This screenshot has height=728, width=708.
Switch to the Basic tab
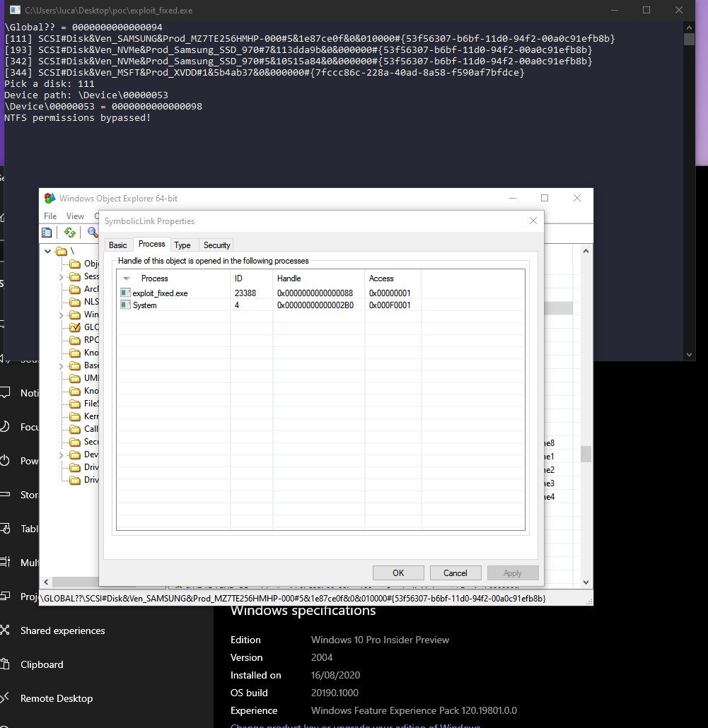tap(118, 245)
